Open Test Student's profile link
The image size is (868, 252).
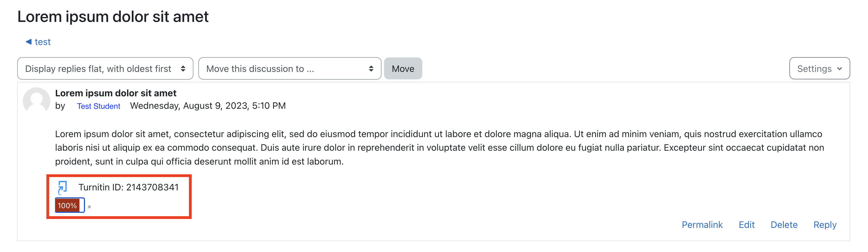click(98, 106)
